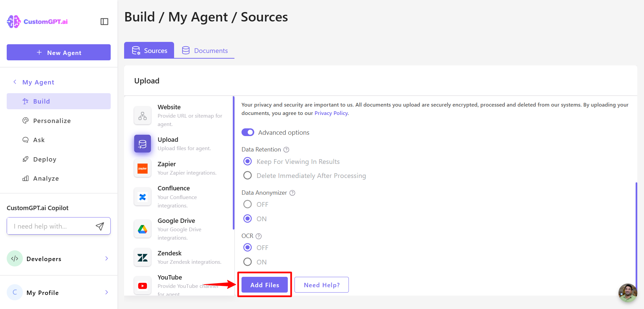Screen dimensions: 644x309
Task: Select the Zapier source option
Action: [x=179, y=168]
